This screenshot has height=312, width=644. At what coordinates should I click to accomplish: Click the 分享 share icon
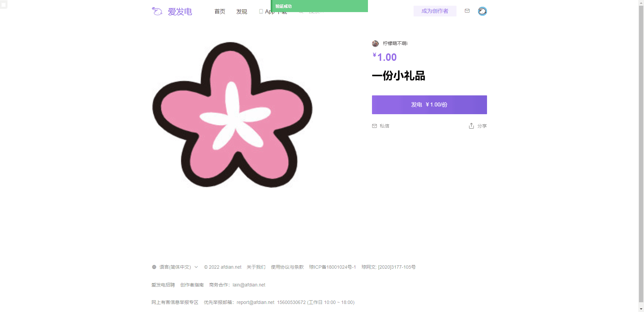point(471,126)
